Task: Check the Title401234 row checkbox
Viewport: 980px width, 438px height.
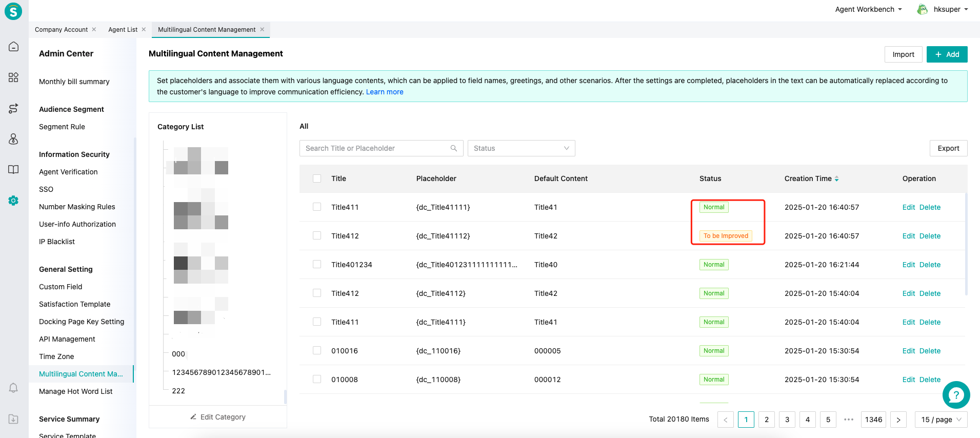Action: 317,264
